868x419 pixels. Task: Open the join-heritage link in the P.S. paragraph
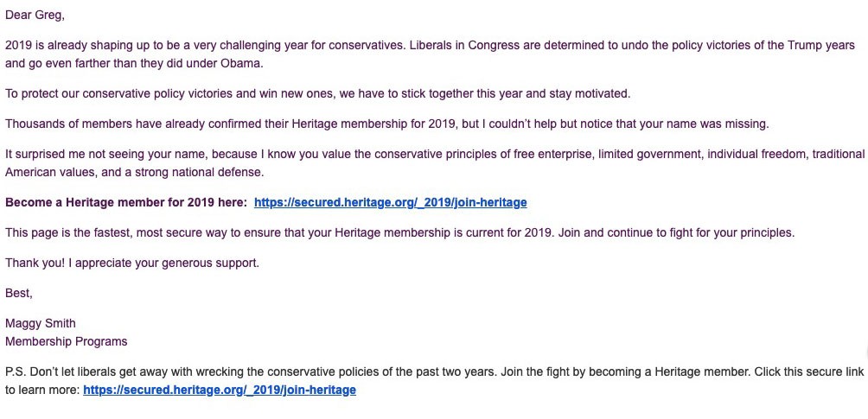[x=220, y=390]
